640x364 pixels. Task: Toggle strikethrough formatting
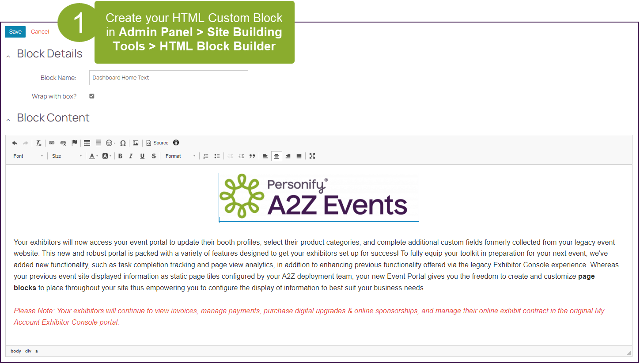(154, 156)
